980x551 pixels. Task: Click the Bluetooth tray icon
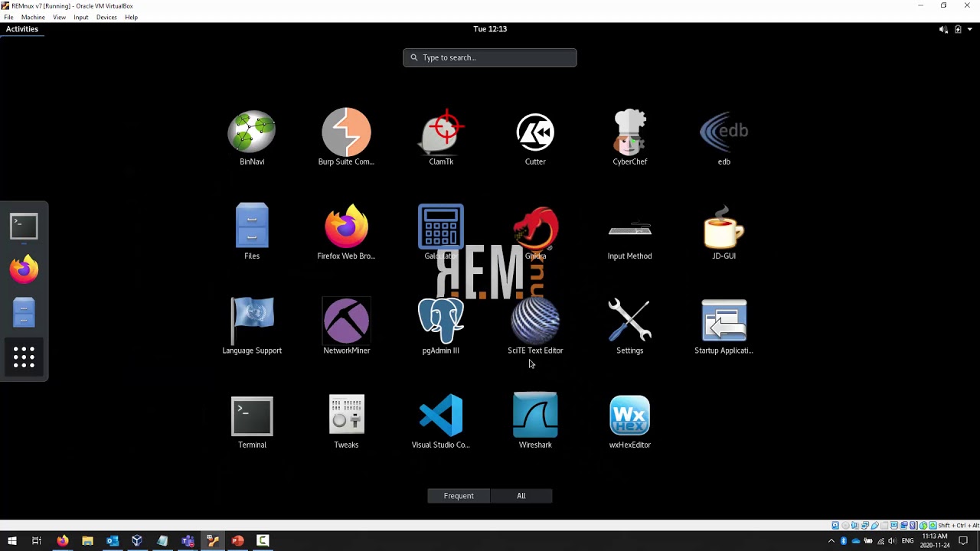(x=844, y=541)
